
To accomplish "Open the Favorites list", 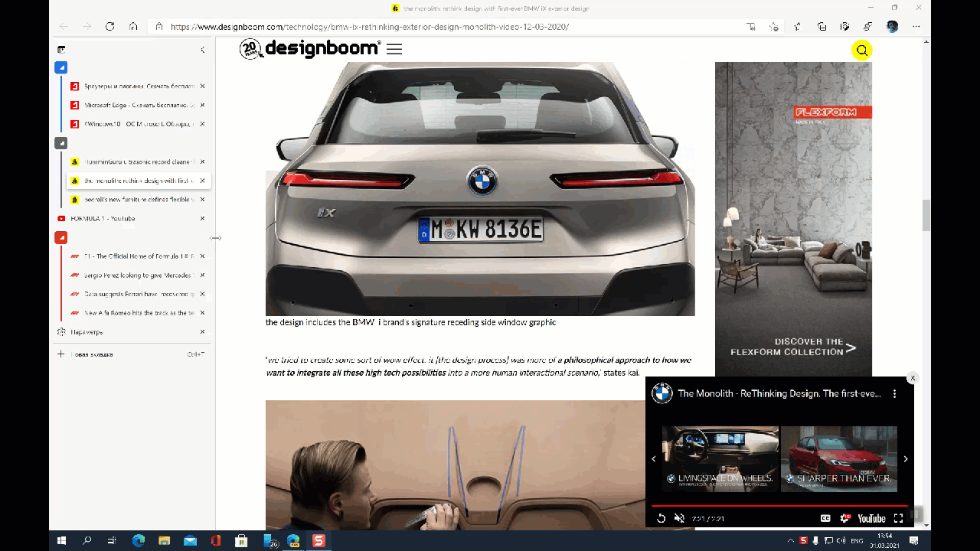I will [x=798, y=26].
